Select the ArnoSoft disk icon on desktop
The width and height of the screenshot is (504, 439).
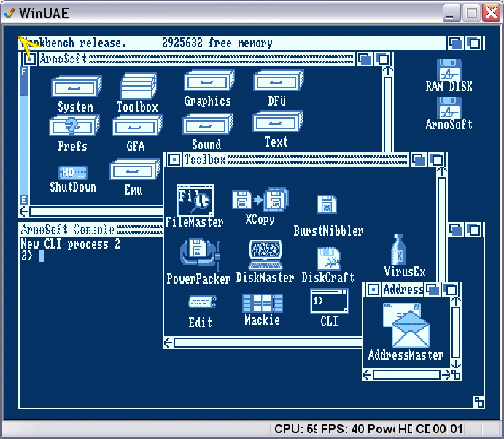point(449,108)
